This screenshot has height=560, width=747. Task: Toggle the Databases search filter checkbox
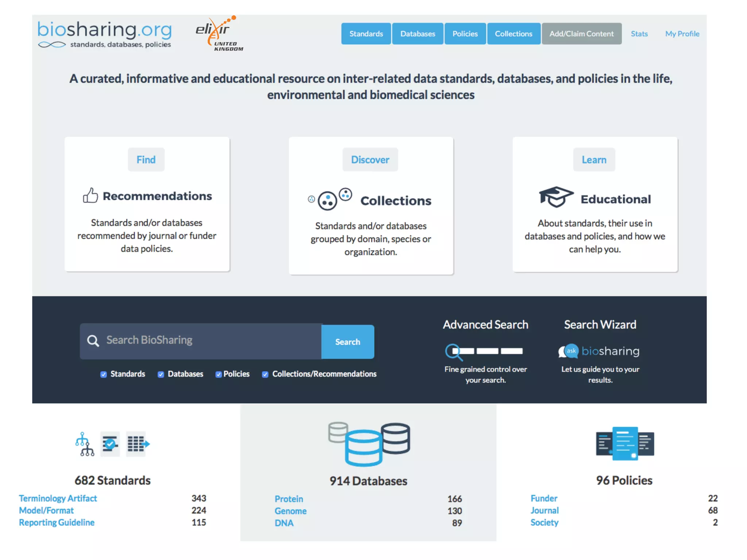(160, 374)
